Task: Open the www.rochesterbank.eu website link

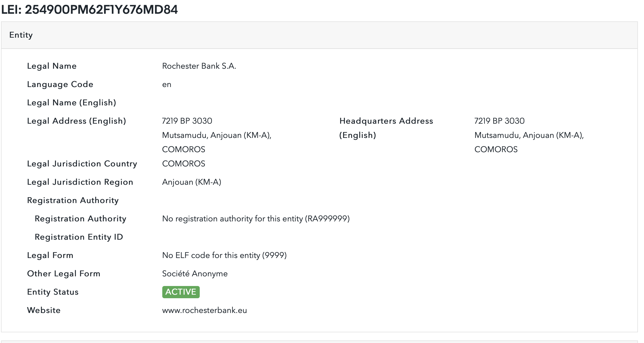Action: 204,310
